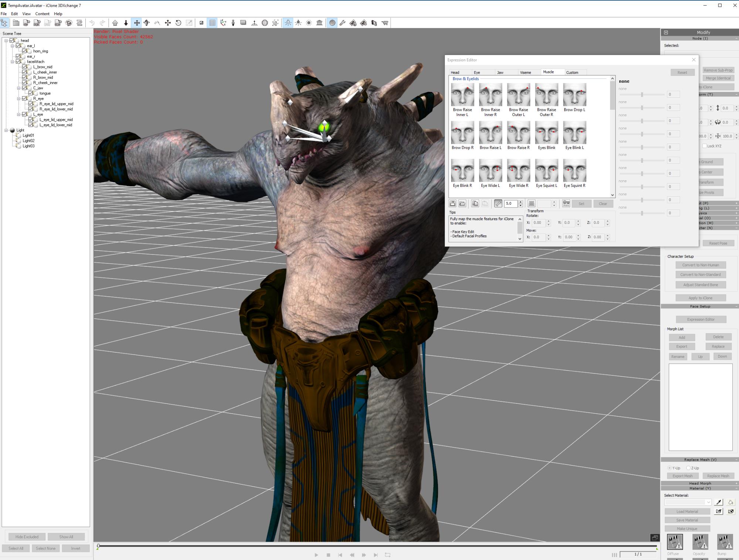The height and width of the screenshot is (560, 739).
Task: Open preferences with the wrench icon
Action: point(343,23)
